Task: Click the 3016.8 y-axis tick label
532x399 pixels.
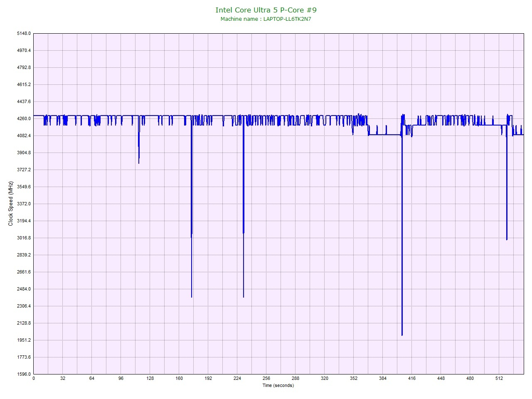Action: (23, 238)
